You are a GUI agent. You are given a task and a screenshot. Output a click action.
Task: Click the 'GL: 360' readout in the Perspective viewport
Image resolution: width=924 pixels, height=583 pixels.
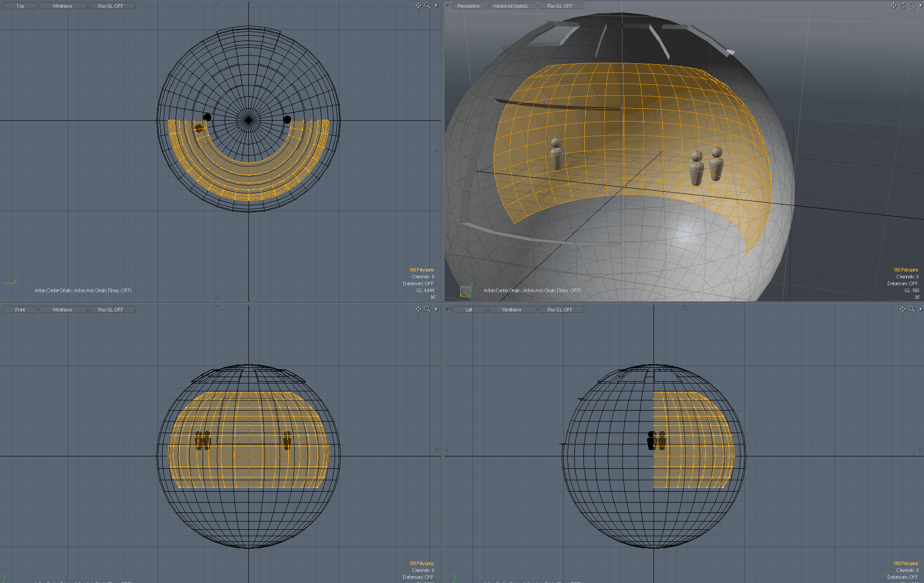point(911,290)
